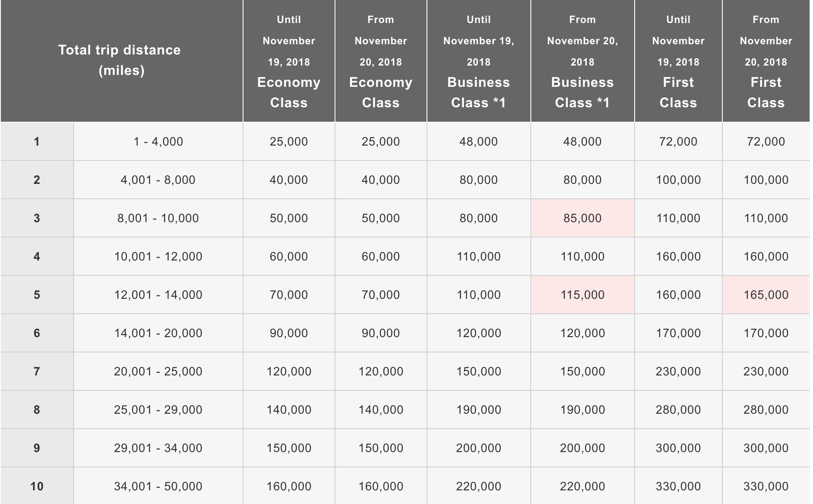
Task: Select row number 10 cell
Action: pyautogui.click(x=37, y=486)
